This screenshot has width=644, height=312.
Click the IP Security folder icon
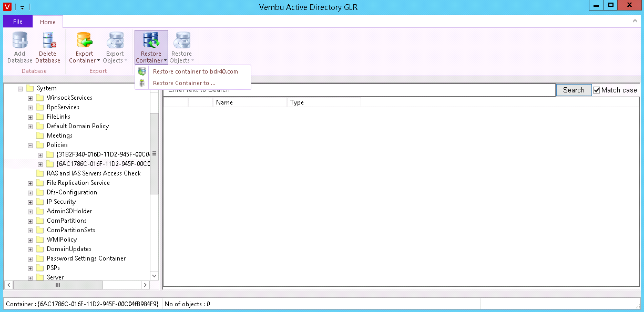coord(40,202)
